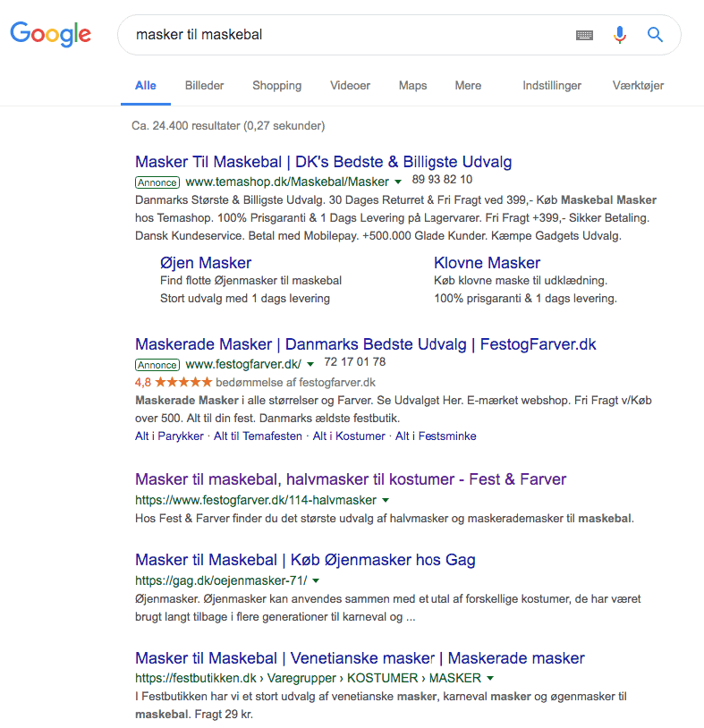Open the Mere menu
Image resolution: width=704 pixels, height=728 pixels.
(468, 86)
